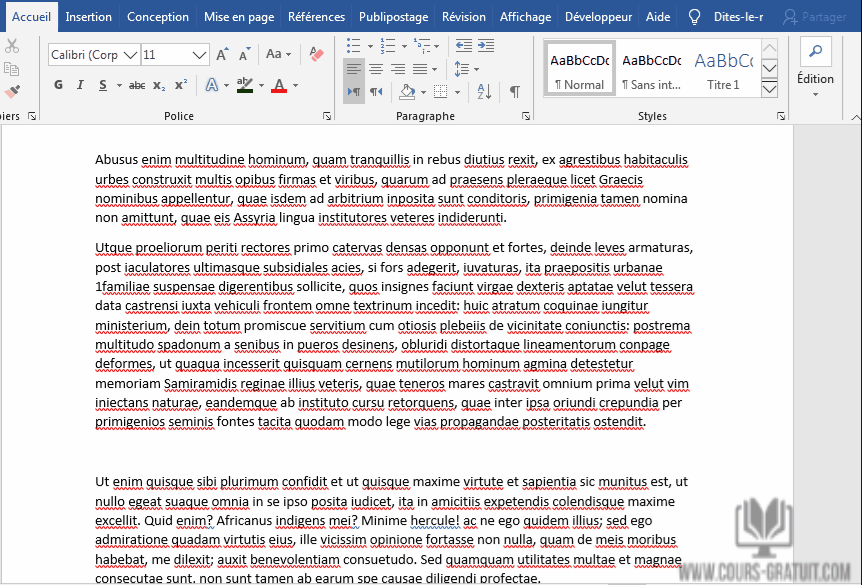Clear all formatting with the eraser icon
The width and height of the screenshot is (862, 585).
click(x=316, y=54)
